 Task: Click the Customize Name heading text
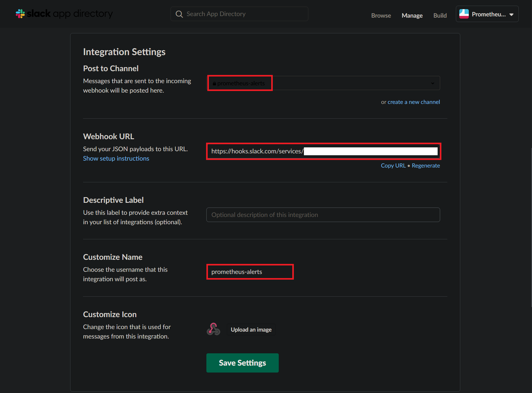[113, 257]
